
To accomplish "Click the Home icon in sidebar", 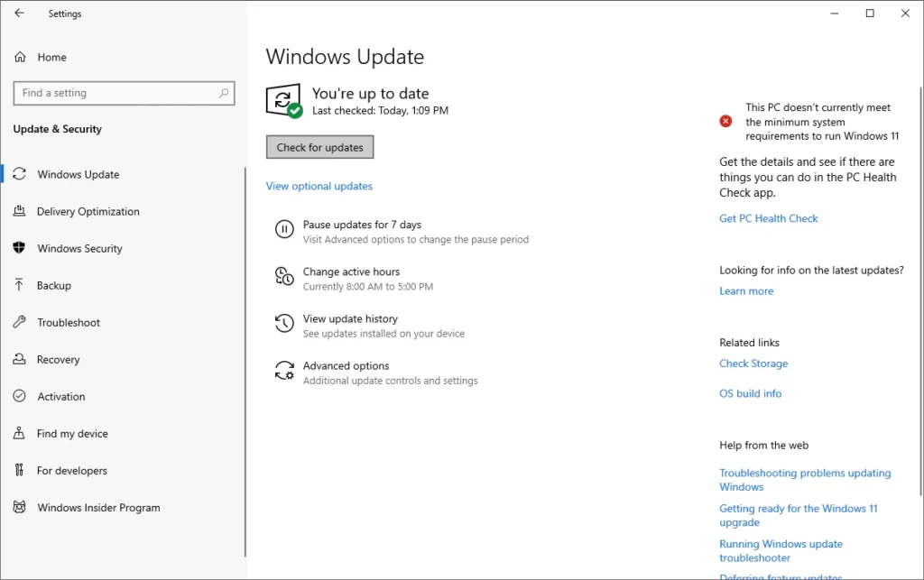I will (20, 57).
